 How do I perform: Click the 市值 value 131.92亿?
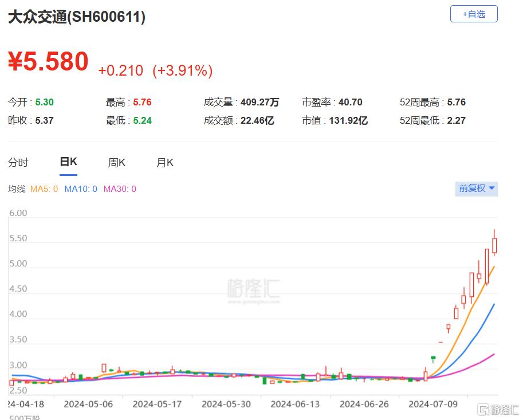348,120
